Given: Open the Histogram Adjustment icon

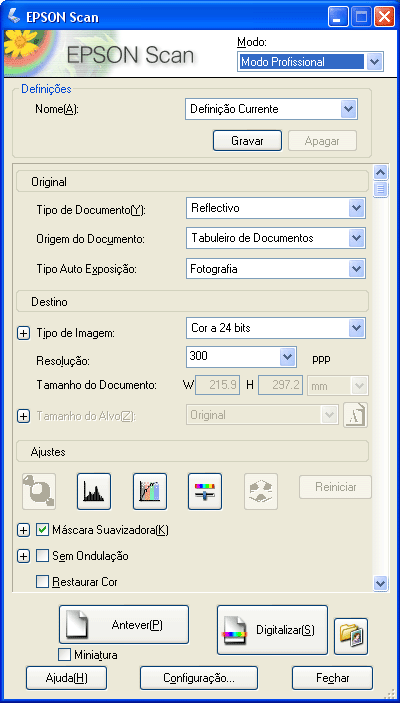Looking at the screenshot, I should tap(94, 491).
